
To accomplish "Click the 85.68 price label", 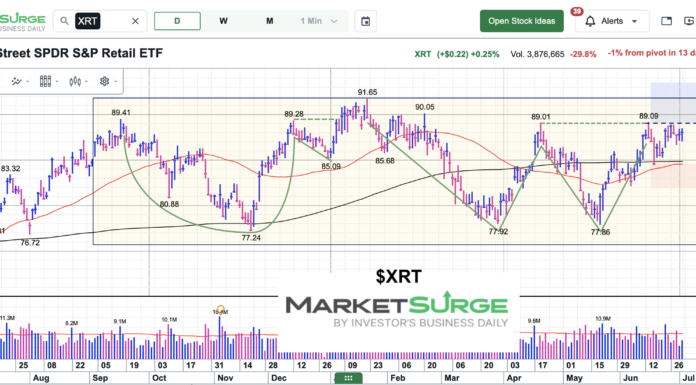I will 385,161.
